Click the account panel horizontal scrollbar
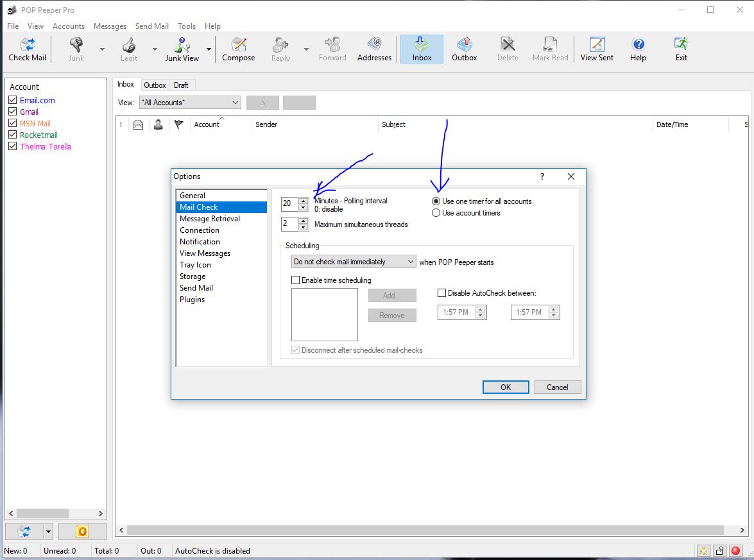The width and height of the screenshot is (754, 560). tap(42, 513)
